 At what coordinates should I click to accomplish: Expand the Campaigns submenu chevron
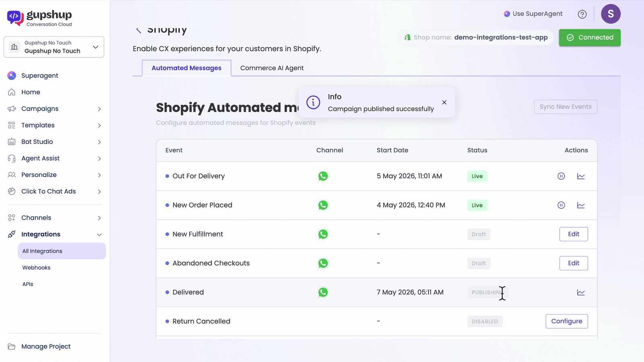tap(99, 109)
